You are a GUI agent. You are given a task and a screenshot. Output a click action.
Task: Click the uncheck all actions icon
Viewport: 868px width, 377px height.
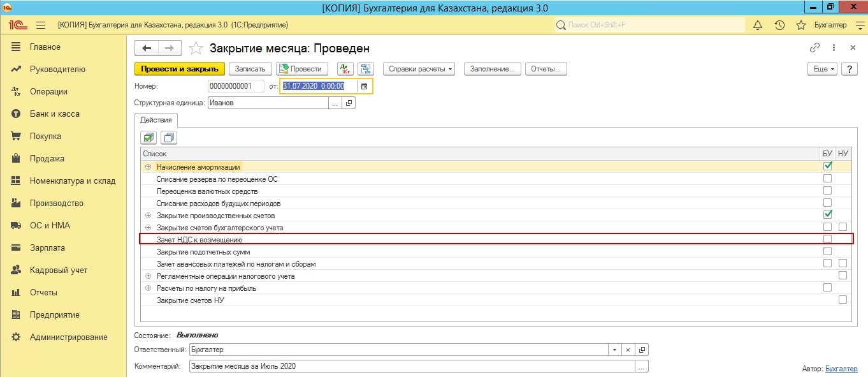point(169,137)
